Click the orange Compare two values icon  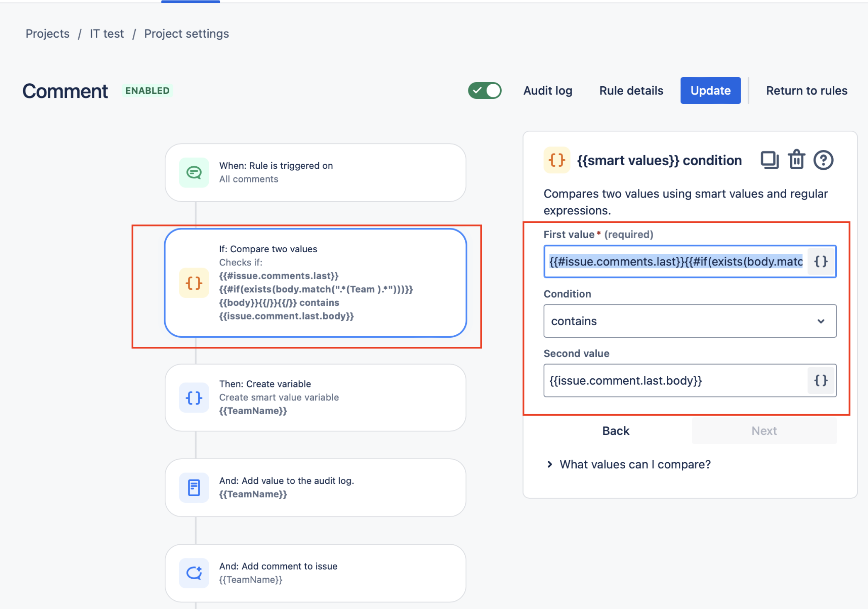[x=194, y=283]
